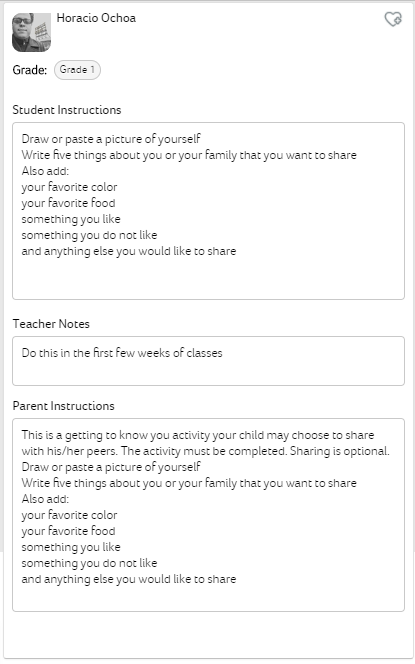Image resolution: width=415 pixels, height=664 pixels.
Task: Click the Horacio Ochoa author name
Action: point(96,18)
